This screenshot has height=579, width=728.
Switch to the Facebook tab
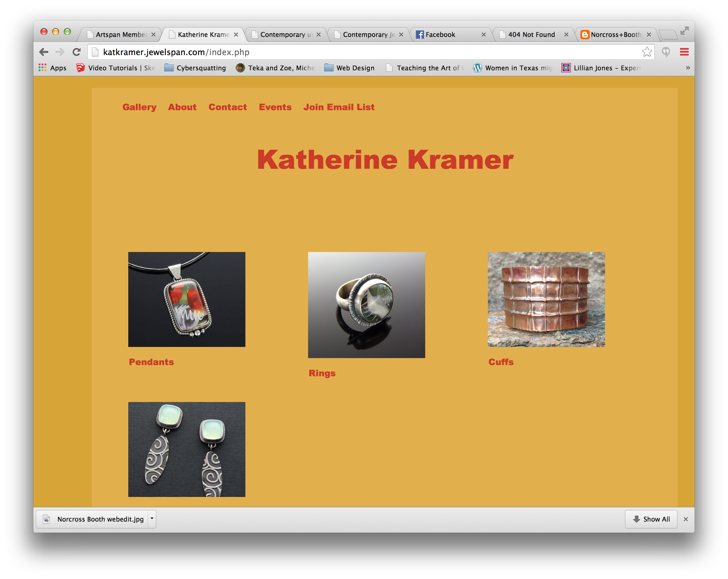click(449, 35)
